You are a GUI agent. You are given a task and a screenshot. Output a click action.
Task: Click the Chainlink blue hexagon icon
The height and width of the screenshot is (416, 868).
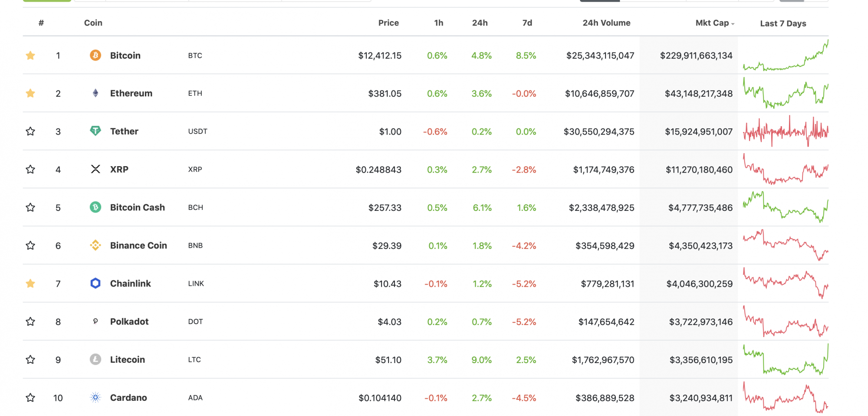point(95,283)
